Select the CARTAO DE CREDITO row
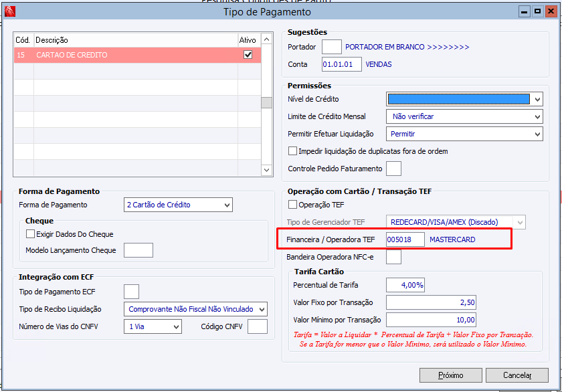This screenshot has width=562, height=392. pos(134,55)
